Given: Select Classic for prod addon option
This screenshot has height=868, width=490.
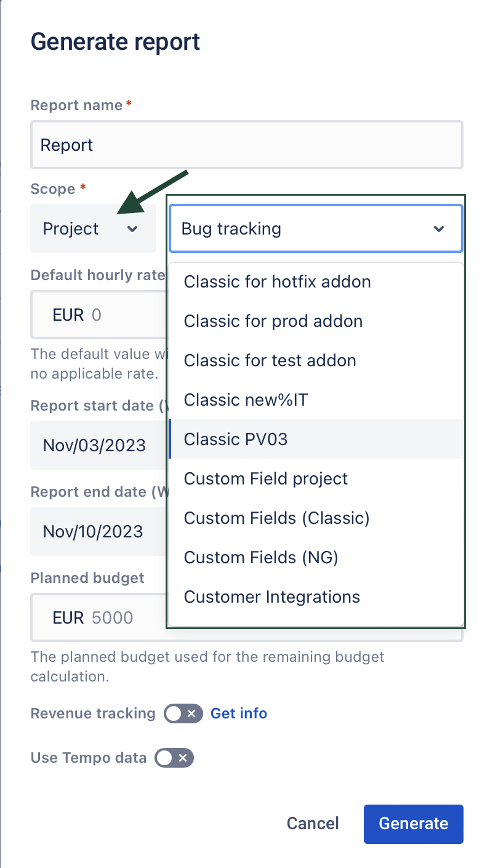Looking at the screenshot, I should point(273,321).
